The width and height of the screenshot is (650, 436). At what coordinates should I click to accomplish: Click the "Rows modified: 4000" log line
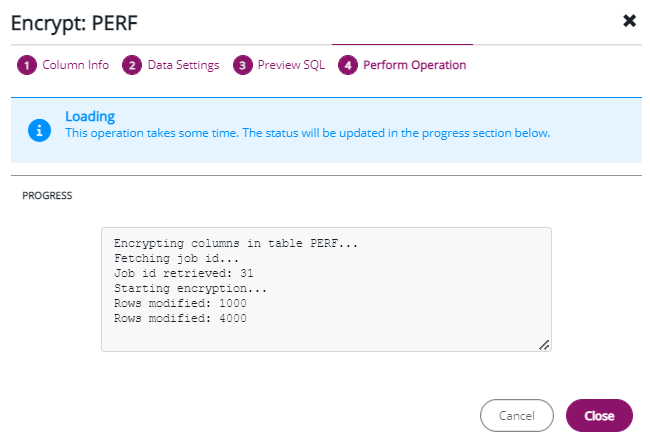click(x=180, y=318)
